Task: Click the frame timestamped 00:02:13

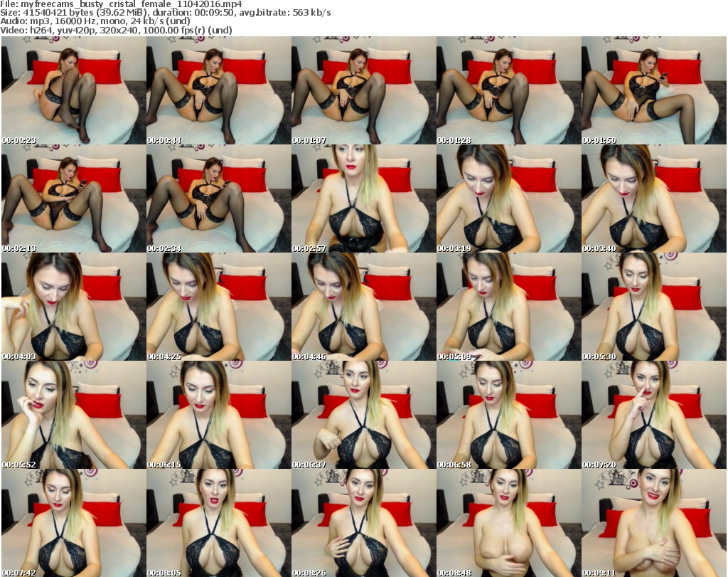Action: (x=73, y=199)
